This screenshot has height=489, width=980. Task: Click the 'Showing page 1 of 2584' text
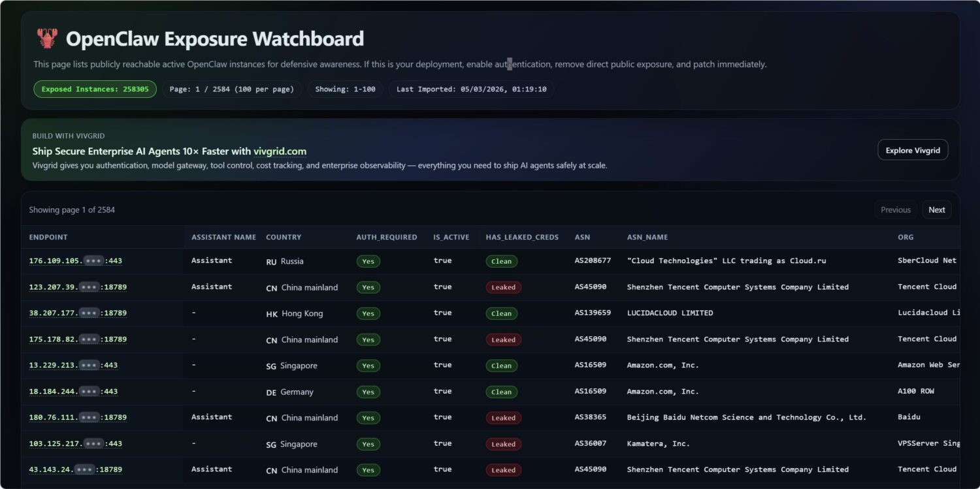click(x=72, y=210)
